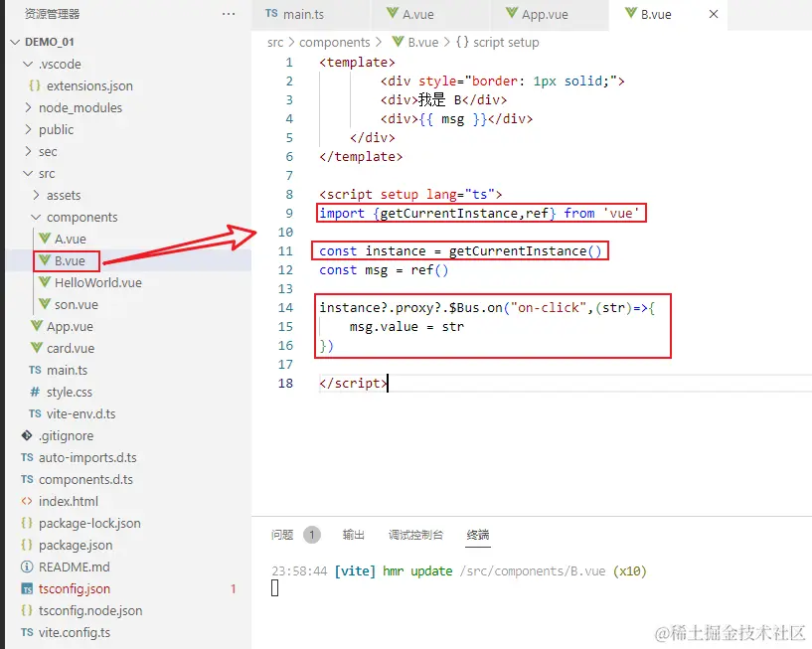Open App.vue in the explorer tree

click(x=70, y=326)
